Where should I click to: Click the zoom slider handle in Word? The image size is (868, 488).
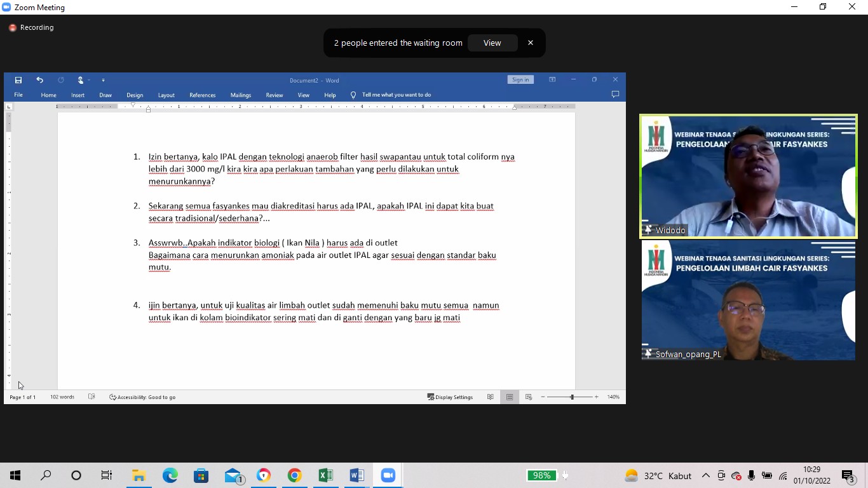pyautogui.click(x=572, y=396)
